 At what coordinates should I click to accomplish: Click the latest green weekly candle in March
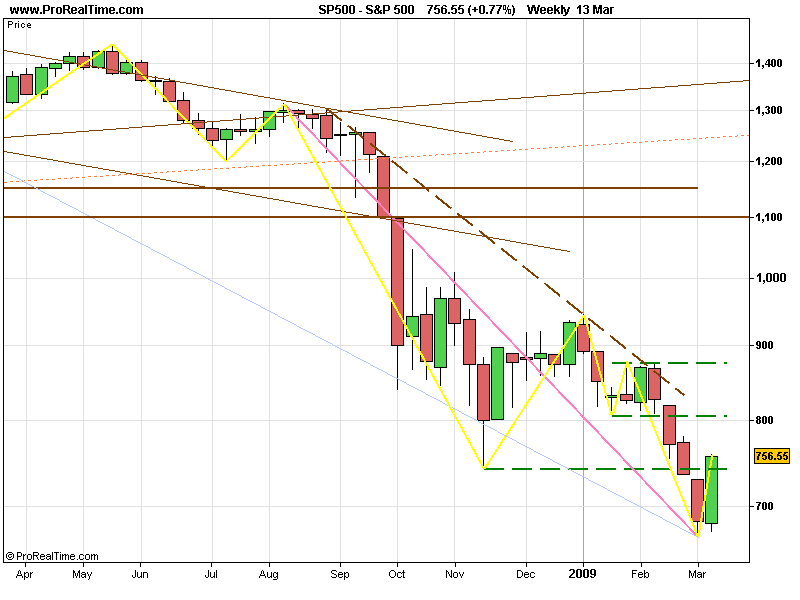(711, 490)
